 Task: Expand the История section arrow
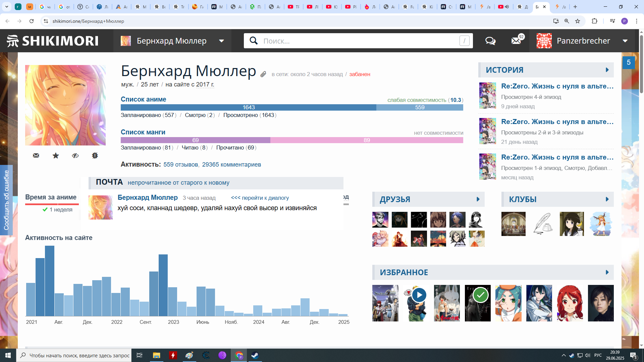click(607, 70)
